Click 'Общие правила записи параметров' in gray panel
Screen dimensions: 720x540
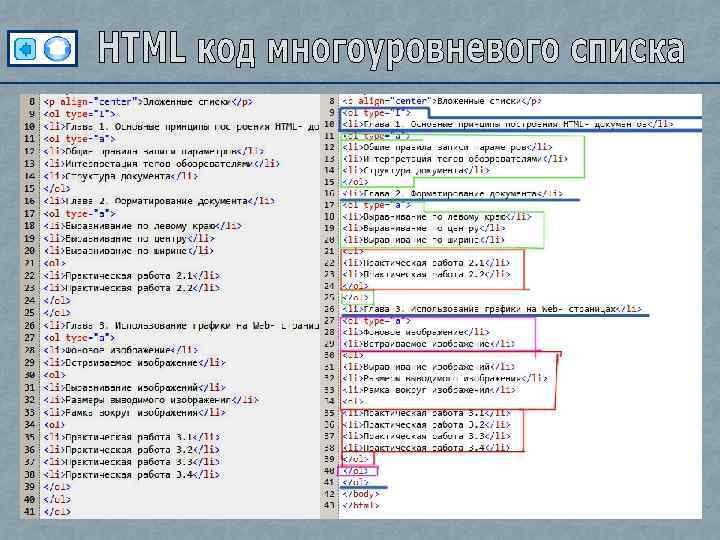154,151
